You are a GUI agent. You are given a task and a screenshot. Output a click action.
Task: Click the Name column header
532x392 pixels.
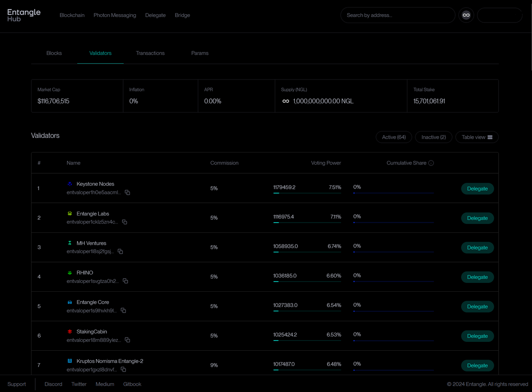click(x=74, y=163)
